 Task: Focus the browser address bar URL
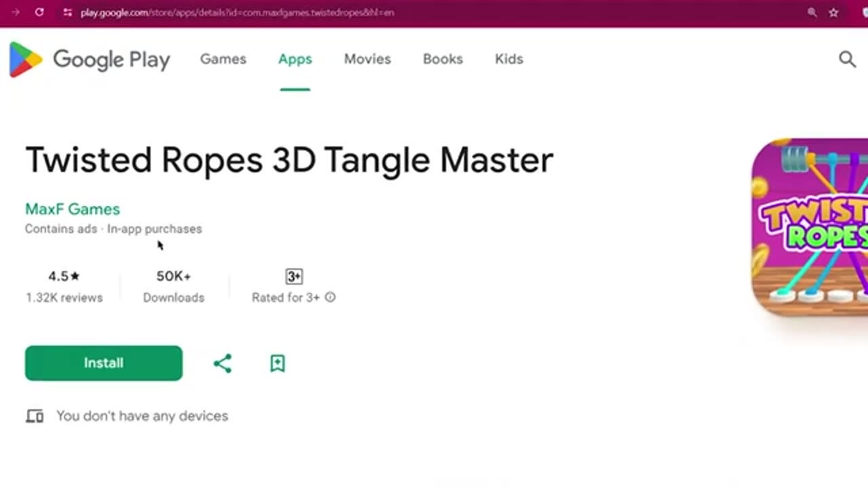[237, 12]
